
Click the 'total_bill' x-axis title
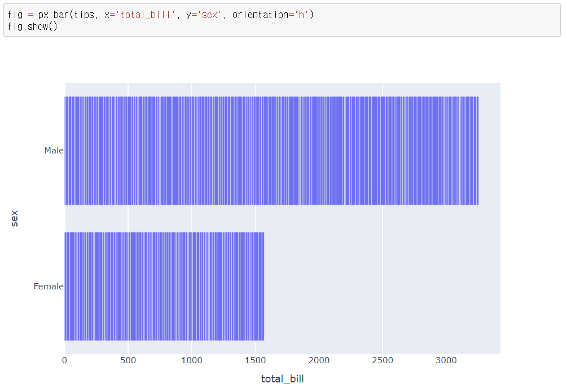tap(283, 378)
